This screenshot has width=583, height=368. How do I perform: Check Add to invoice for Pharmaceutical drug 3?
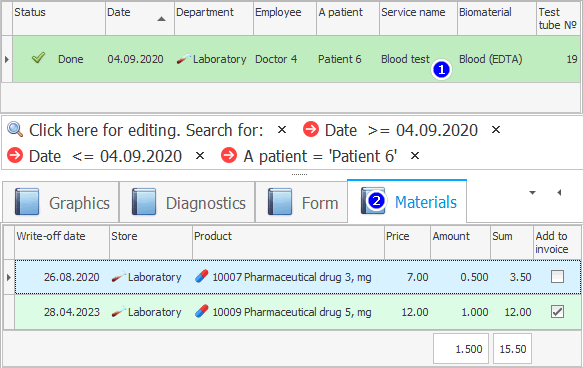click(557, 277)
